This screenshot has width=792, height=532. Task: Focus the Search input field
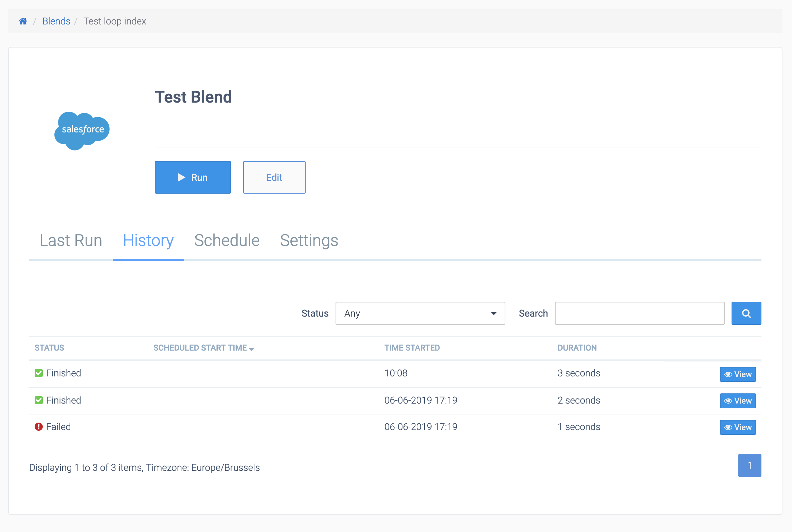[640, 313]
